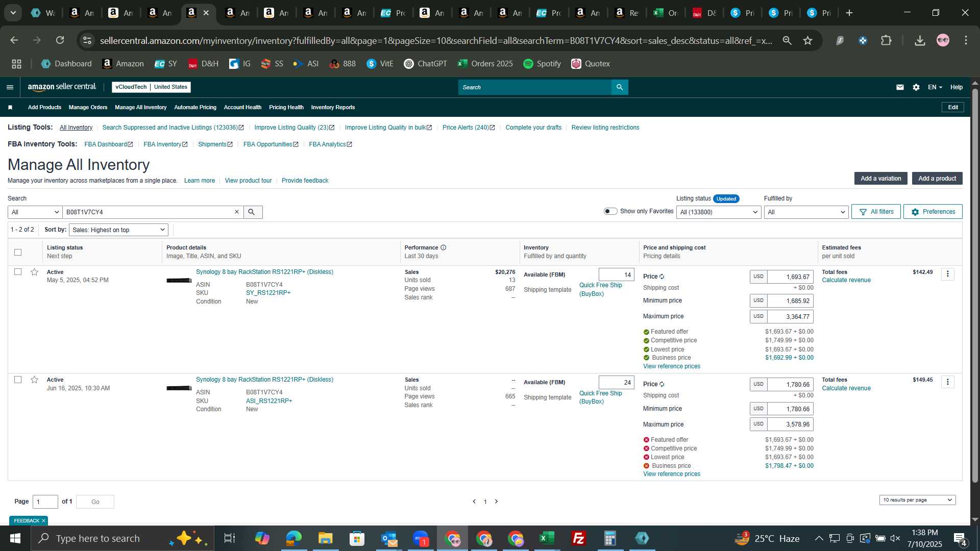Open the search field All dropdown
Screen dimensions: 980x551
[35, 212]
